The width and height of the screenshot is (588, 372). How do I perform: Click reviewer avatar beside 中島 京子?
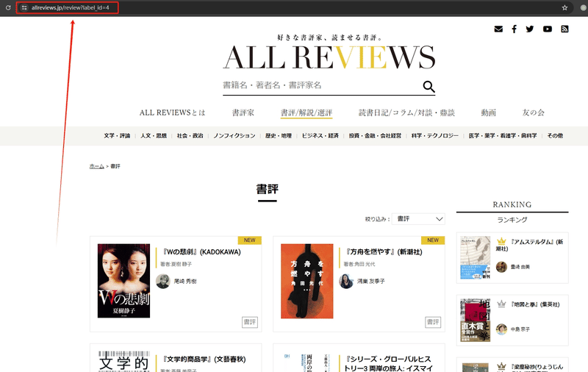tap(502, 329)
